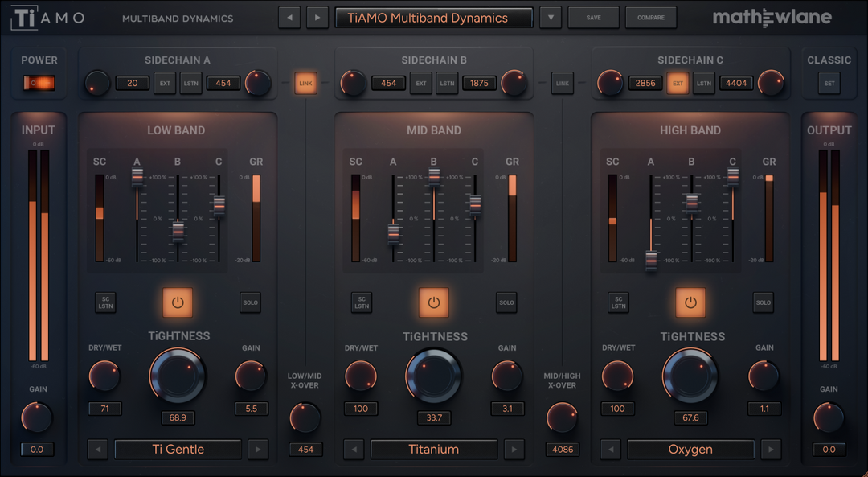The height and width of the screenshot is (477, 868).
Task: Click Low/Mid X-Over knob
Action: click(305, 417)
